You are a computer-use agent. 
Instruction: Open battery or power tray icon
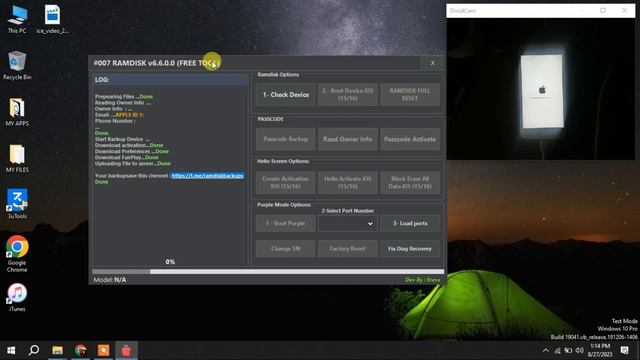pyautogui.click(x=568, y=351)
